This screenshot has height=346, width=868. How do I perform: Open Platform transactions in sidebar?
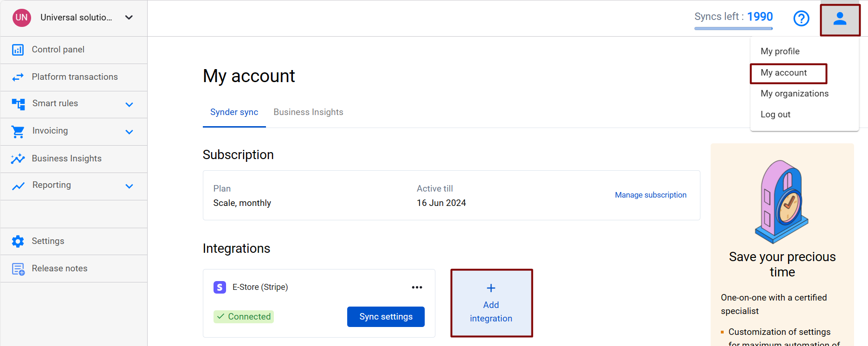74,77
